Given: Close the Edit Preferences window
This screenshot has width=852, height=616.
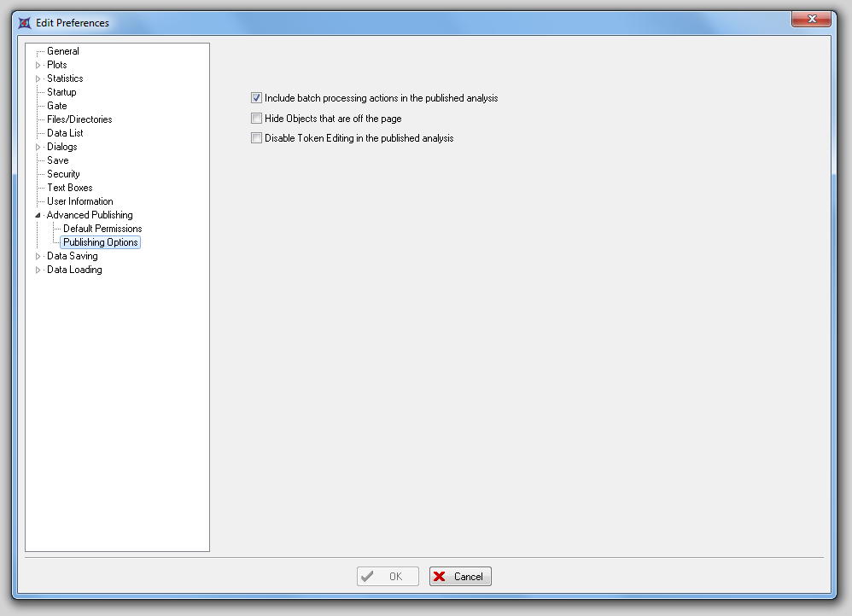Looking at the screenshot, I should coord(811,19).
